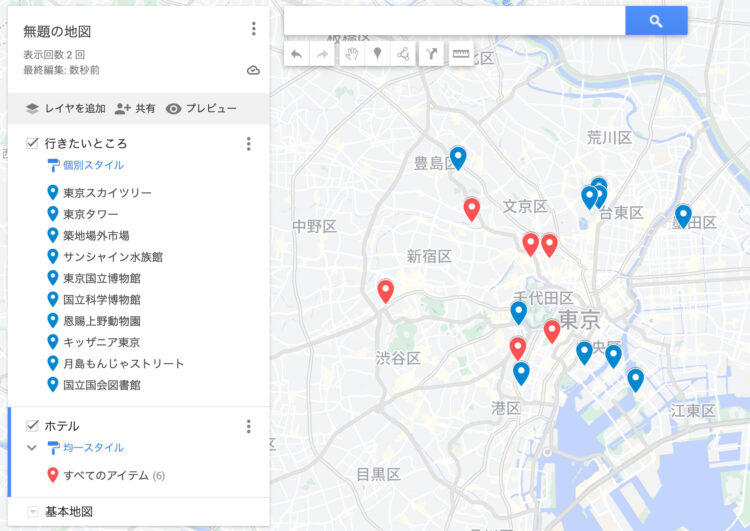
Task: Open 均一スタイル style settings
Action: [x=86, y=447]
